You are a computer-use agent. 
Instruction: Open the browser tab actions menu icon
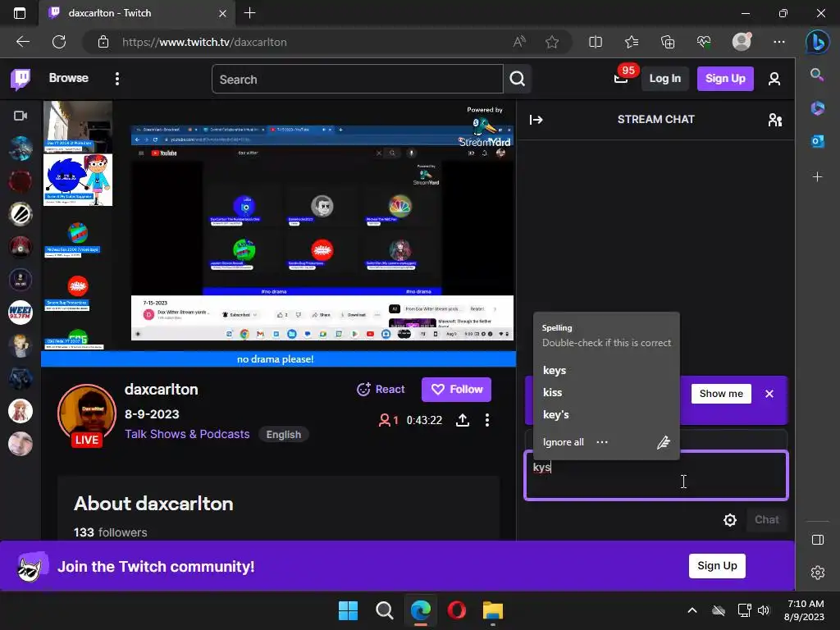click(x=20, y=13)
